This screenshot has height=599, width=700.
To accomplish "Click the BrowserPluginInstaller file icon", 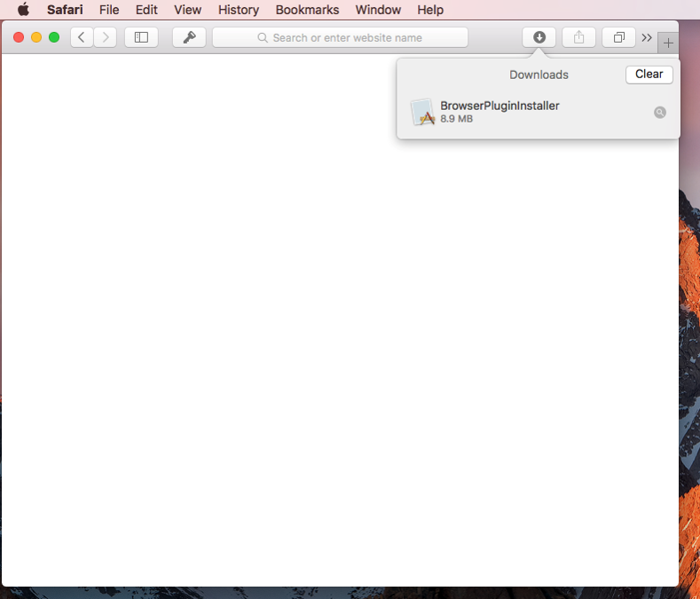I will [422, 112].
